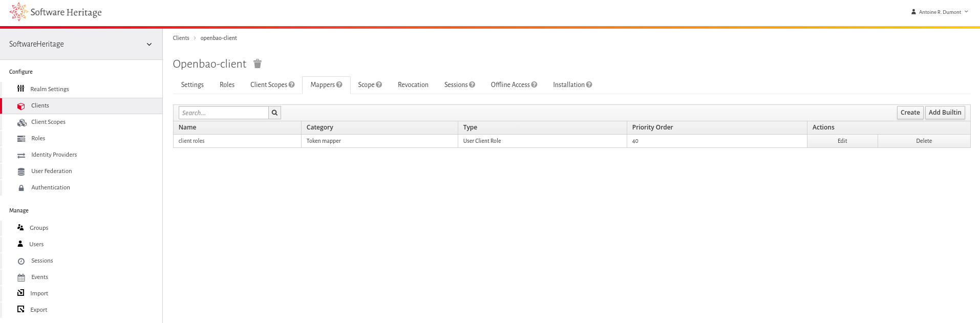Go to the Revocation tab
Screen dimensions: 980x323
tap(413, 85)
